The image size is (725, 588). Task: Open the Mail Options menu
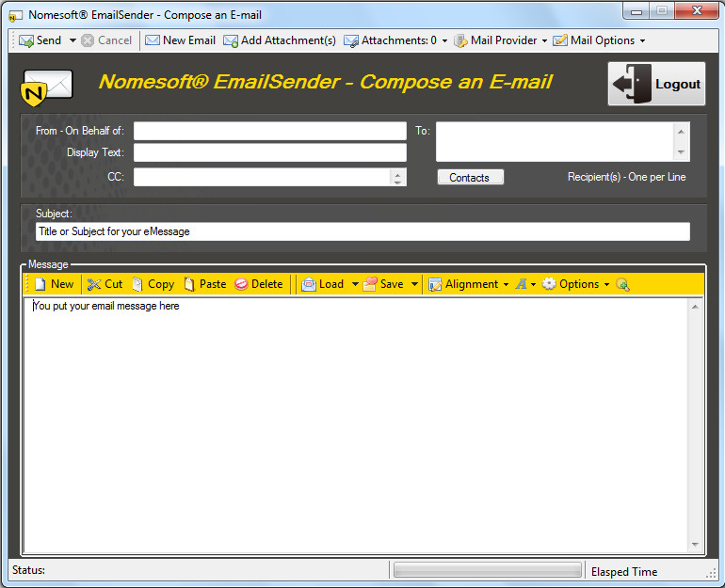tap(599, 40)
